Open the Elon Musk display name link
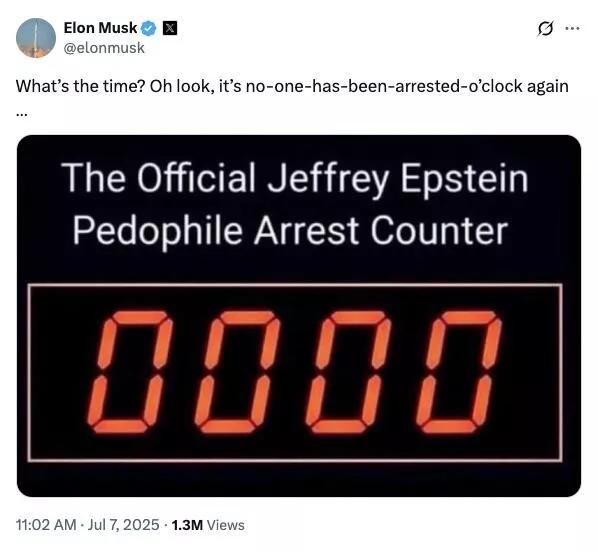Viewport: 598px width, 552px height. click(100, 28)
